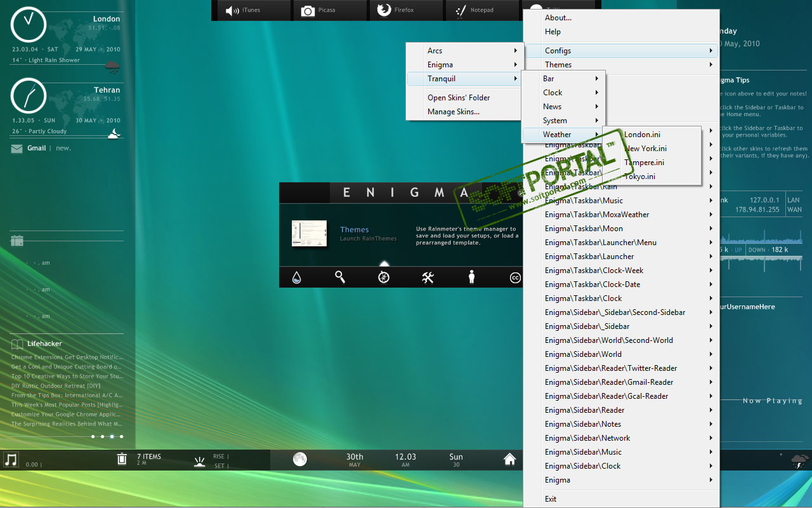
Task: Open Picasa using the camera icon
Action: pyautogui.click(x=308, y=11)
